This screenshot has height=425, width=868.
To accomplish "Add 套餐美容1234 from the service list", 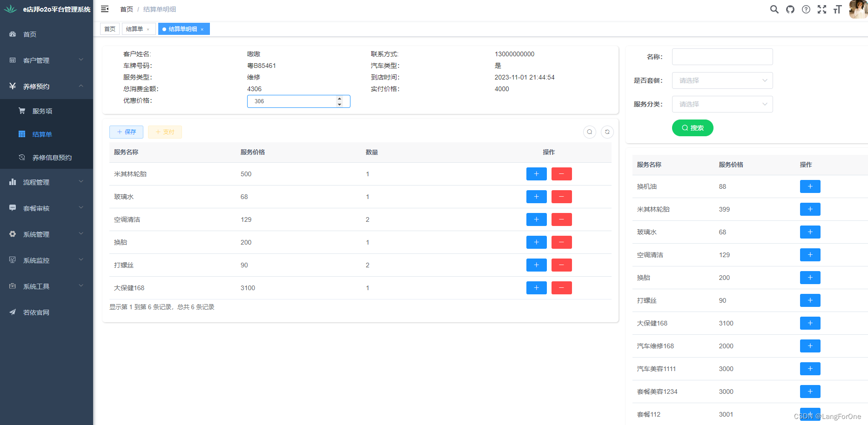I will tap(810, 392).
